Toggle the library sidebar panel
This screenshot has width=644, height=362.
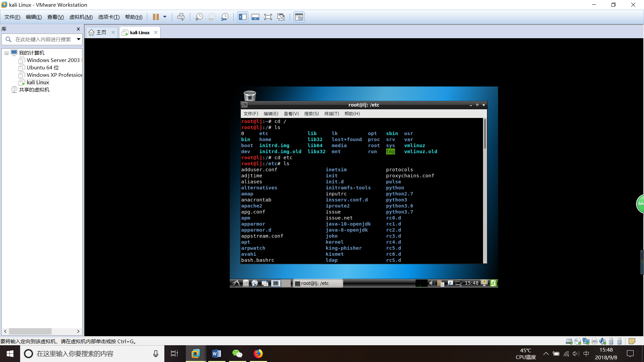point(243,17)
